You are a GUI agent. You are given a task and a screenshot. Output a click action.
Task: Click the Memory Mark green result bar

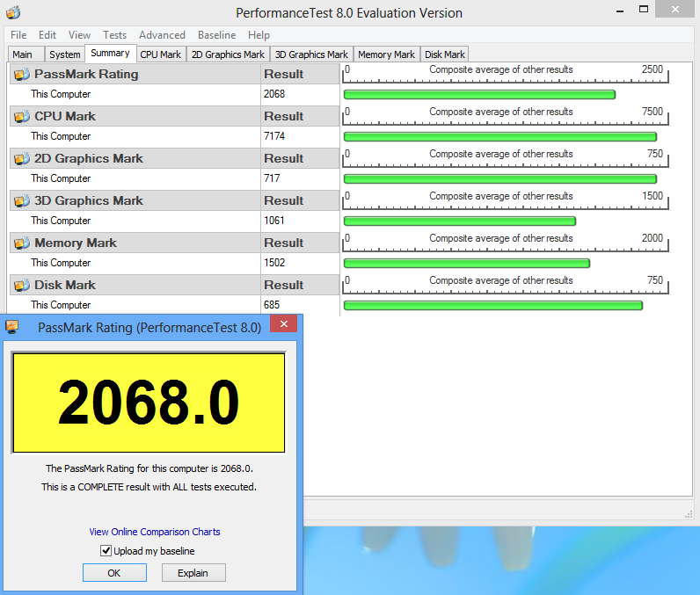[466, 263]
